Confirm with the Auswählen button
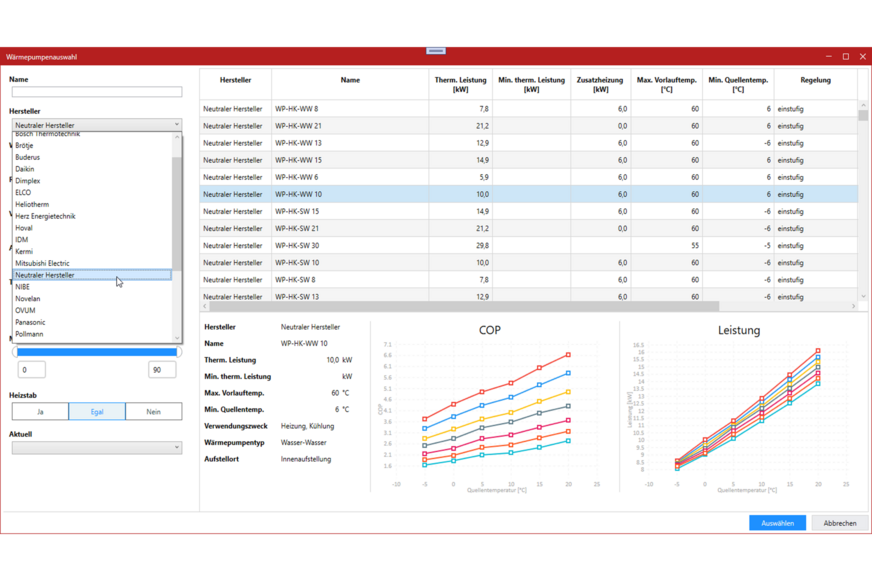Screen dimensions: 872x581 pos(776,523)
